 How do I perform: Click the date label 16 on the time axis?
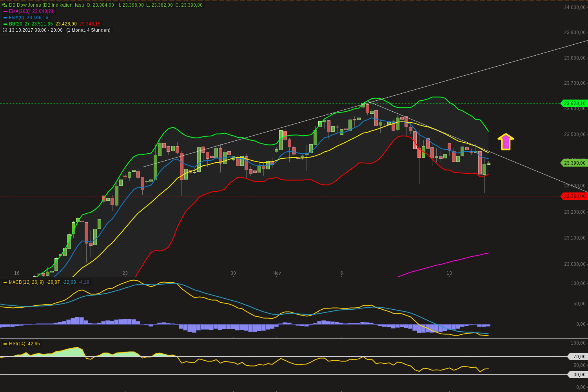17,273
